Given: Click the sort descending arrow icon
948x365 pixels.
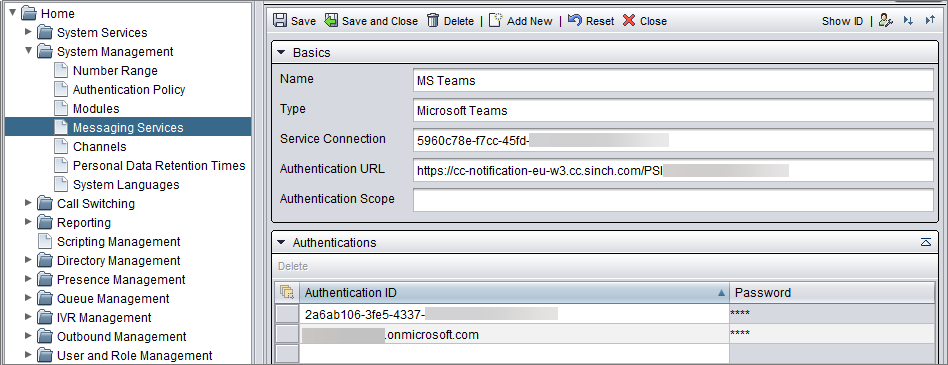Looking at the screenshot, I should [908, 21].
